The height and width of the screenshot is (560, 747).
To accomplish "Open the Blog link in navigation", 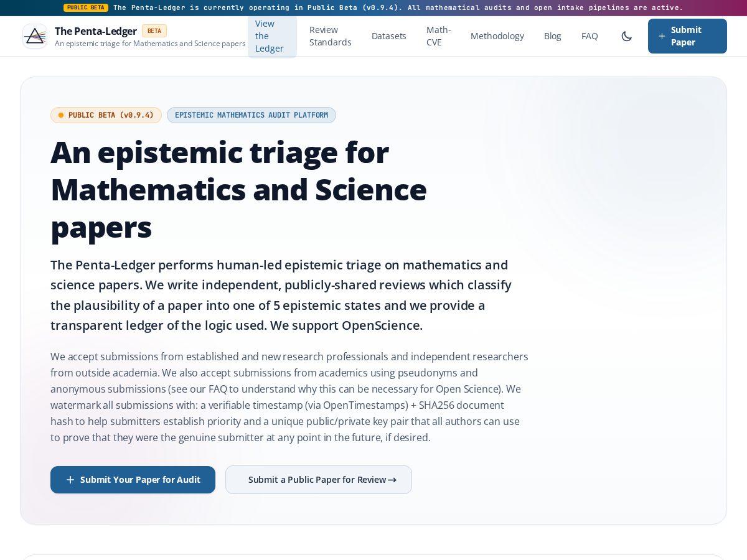I will click(x=553, y=36).
